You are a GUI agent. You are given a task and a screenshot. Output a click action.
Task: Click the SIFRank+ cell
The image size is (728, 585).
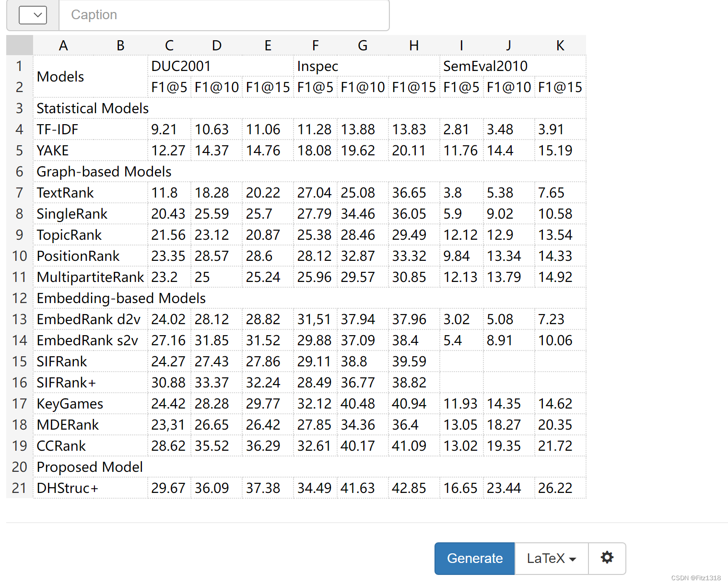[x=90, y=383]
